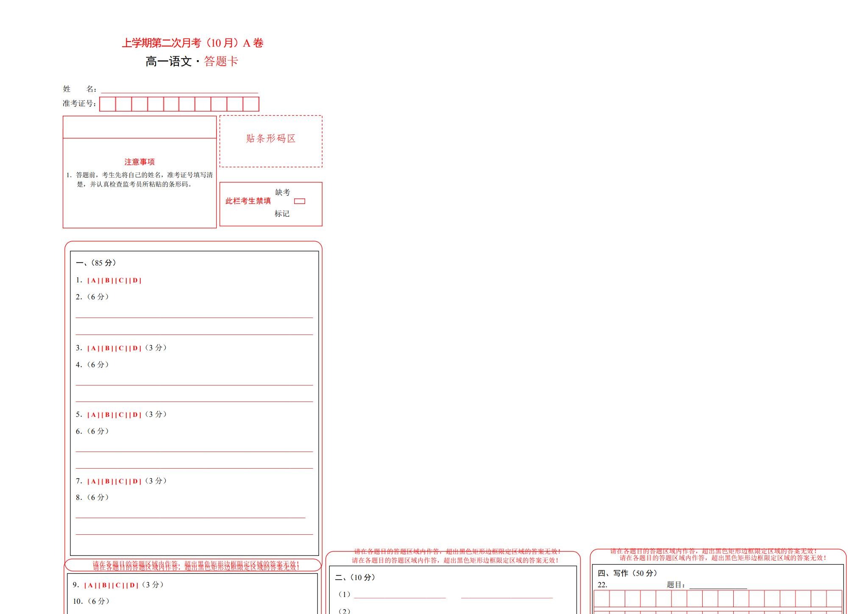The height and width of the screenshot is (614, 868).
Task: Click the 姓名 underline field
Action: click(x=179, y=89)
